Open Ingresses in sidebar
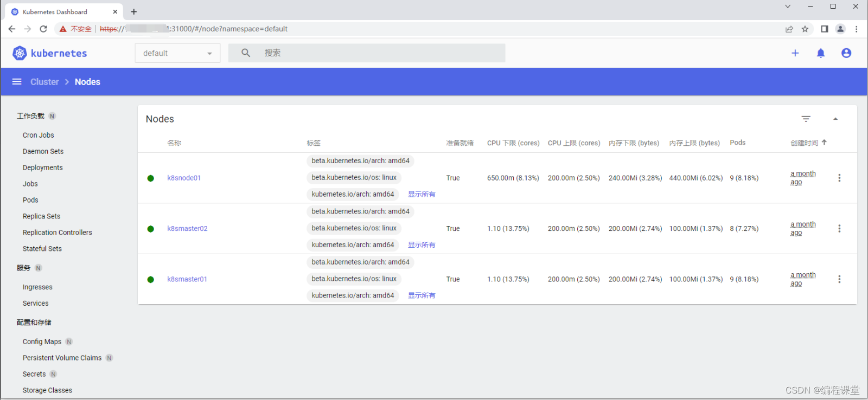 [37, 287]
